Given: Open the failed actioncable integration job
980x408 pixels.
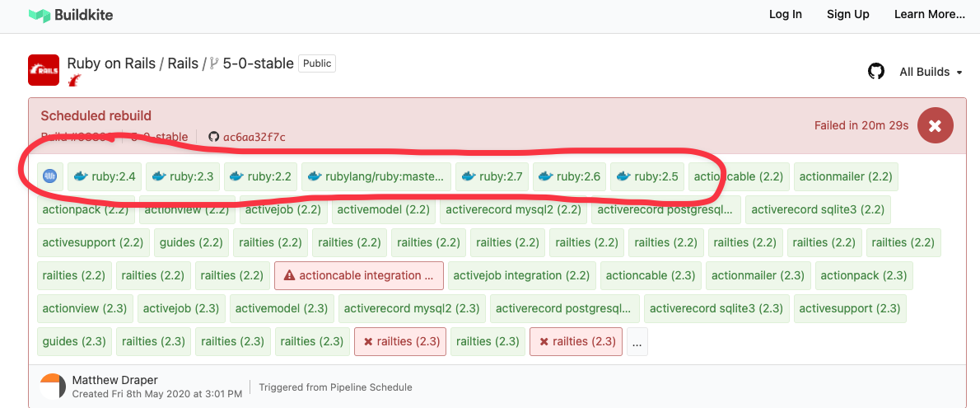Looking at the screenshot, I should pyautogui.click(x=358, y=275).
